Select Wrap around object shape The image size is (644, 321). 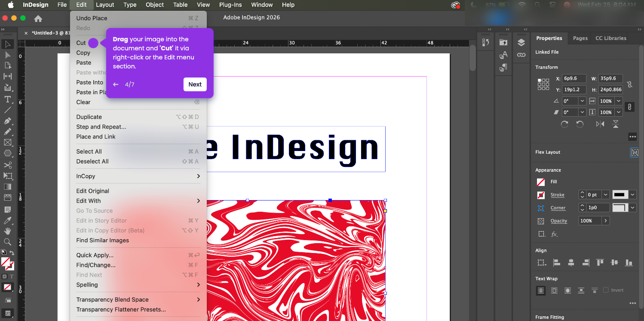(568, 290)
